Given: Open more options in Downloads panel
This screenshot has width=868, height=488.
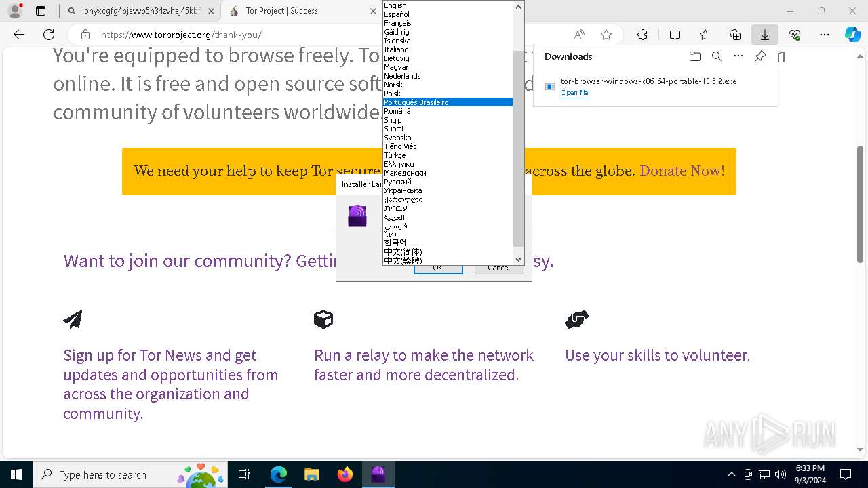Looking at the screenshot, I should (x=738, y=56).
